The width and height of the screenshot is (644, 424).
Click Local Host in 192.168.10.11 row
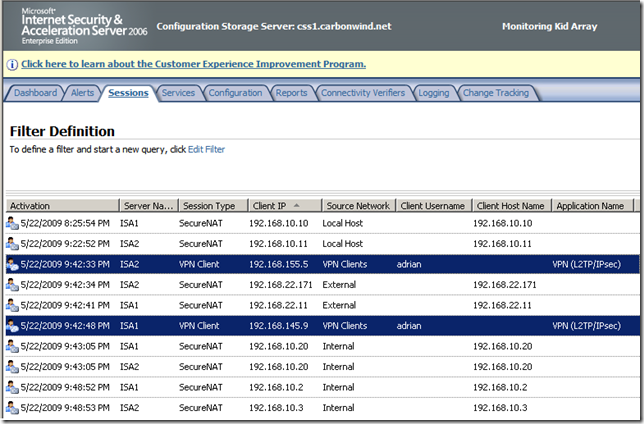343,244
